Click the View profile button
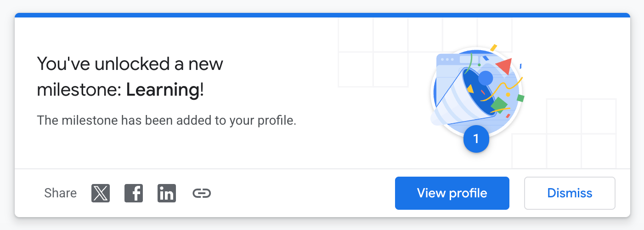The image size is (644, 230). pos(452,193)
